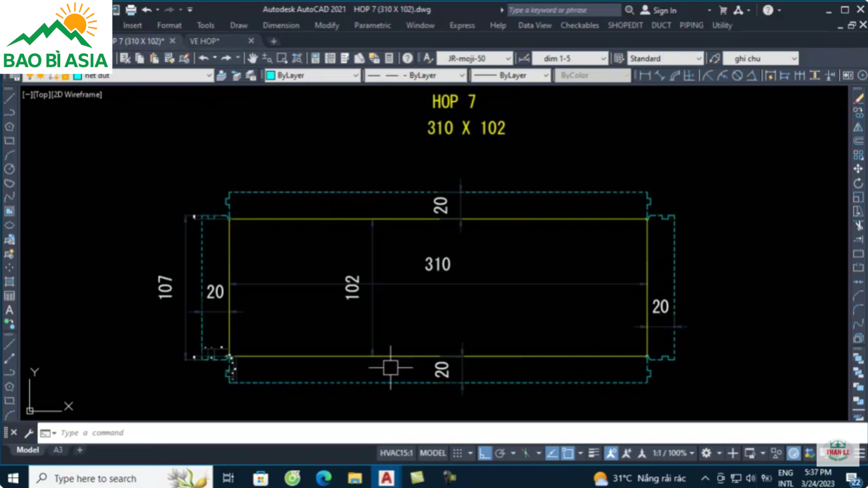Select the Circle draw tool
Screen dimensions: 868x488
point(9,169)
